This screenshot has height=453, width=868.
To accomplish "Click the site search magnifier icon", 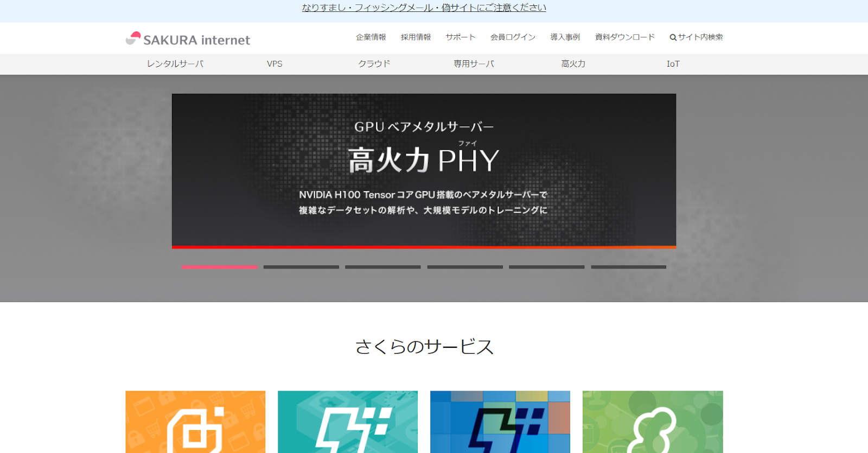I will (673, 37).
